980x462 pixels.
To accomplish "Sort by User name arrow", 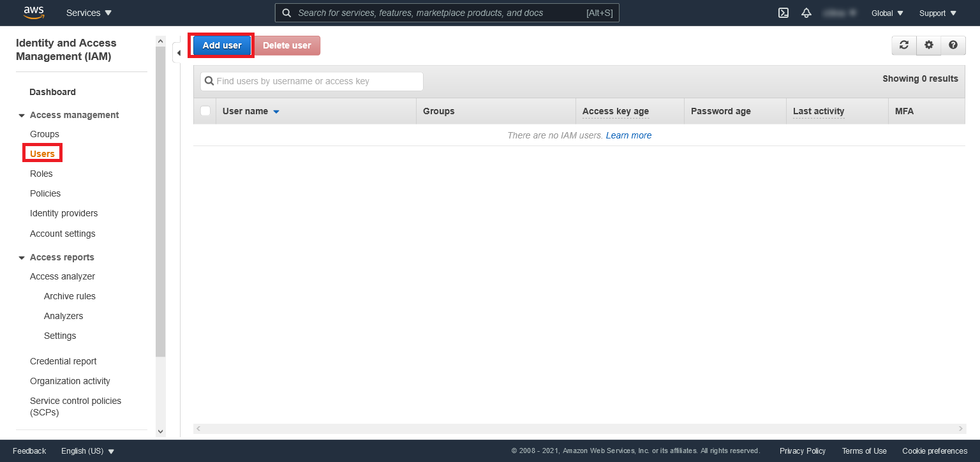I will 276,112.
